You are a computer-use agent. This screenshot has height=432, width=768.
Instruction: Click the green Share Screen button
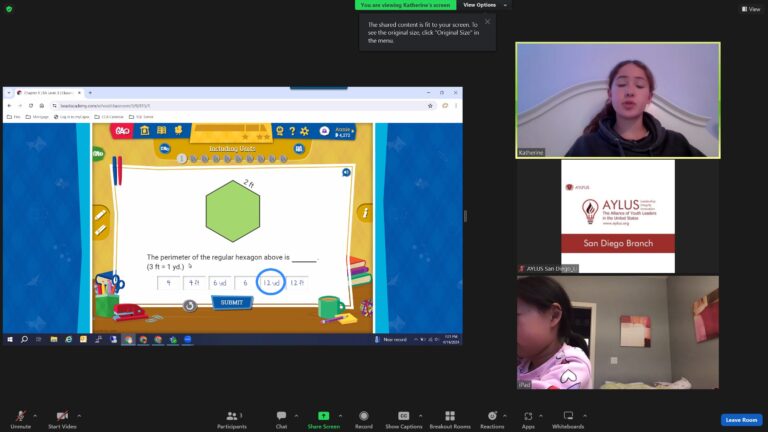click(x=324, y=419)
